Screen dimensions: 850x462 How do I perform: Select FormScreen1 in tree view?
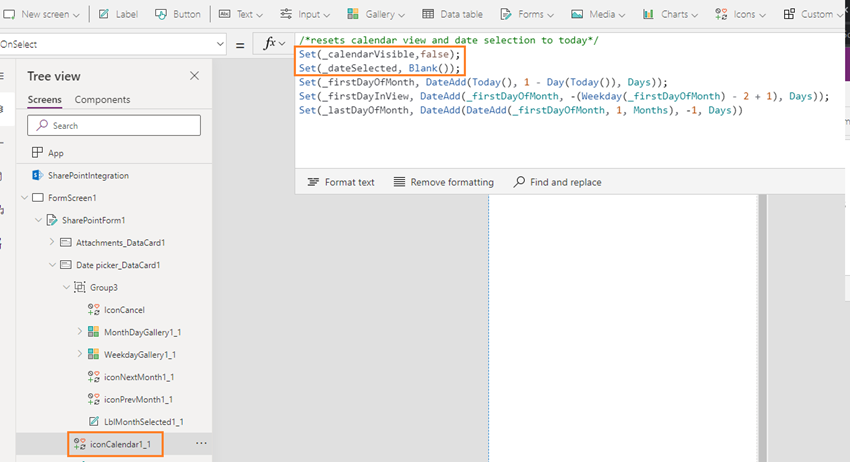pos(72,198)
